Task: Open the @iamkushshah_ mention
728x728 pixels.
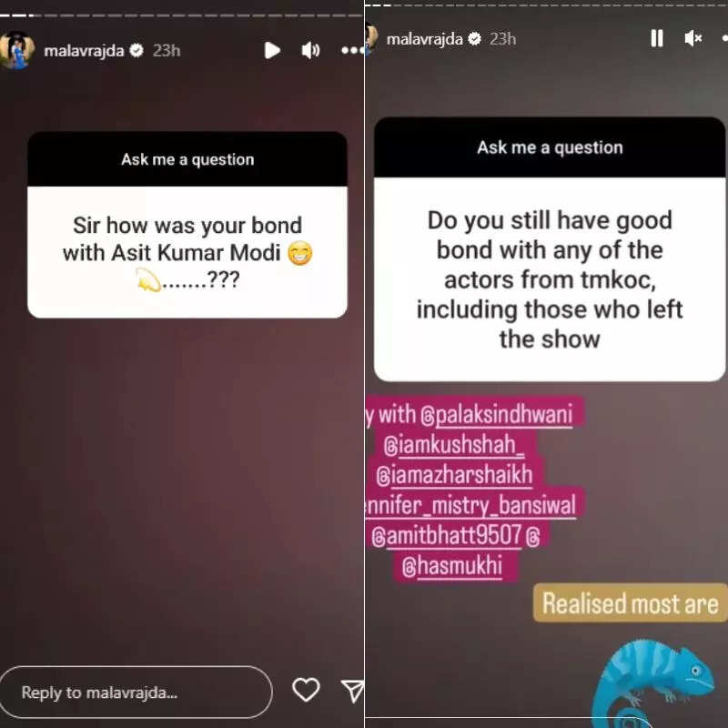Action: pos(453,445)
